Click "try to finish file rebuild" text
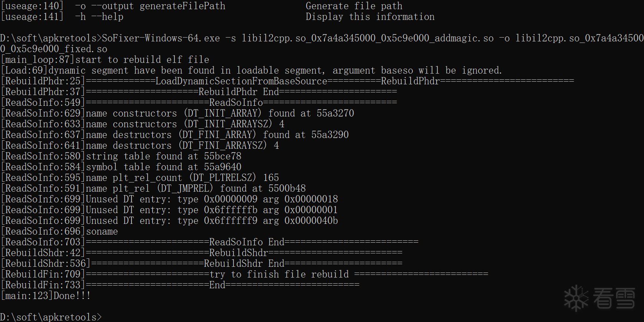 click(279, 274)
